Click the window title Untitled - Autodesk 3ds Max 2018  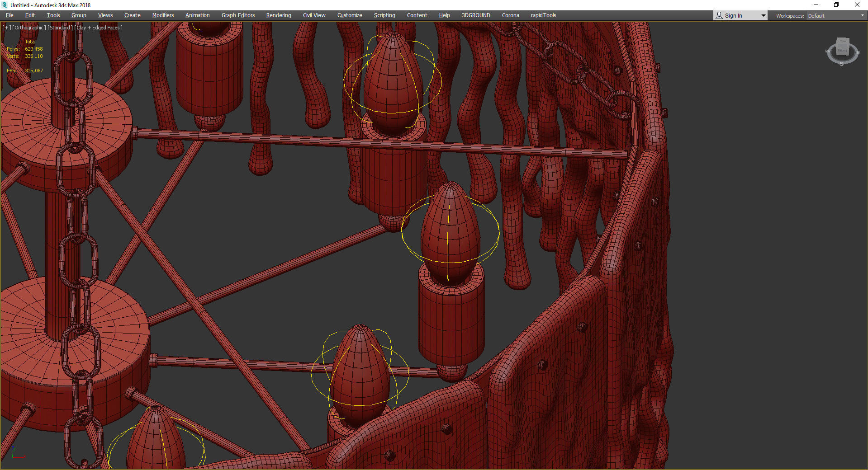(x=50, y=5)
